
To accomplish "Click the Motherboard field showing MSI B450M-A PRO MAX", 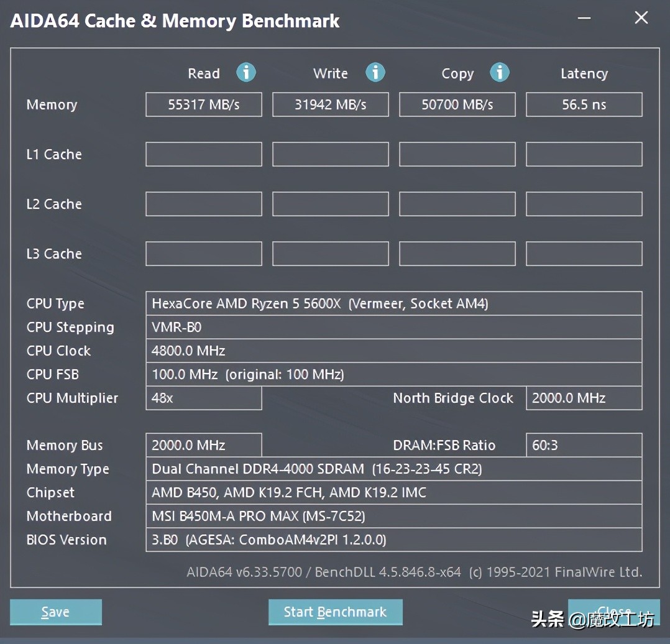I will [x=393, y=516].
